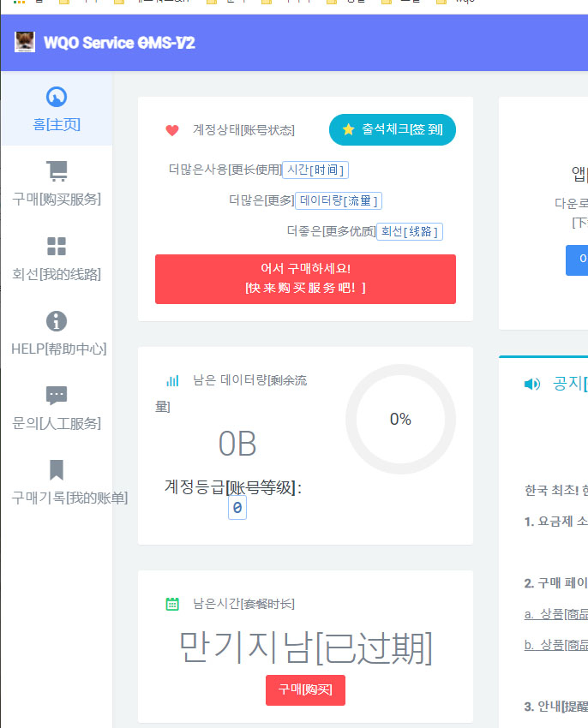Click the green calendar icon for 남은시간

point(172,604)
